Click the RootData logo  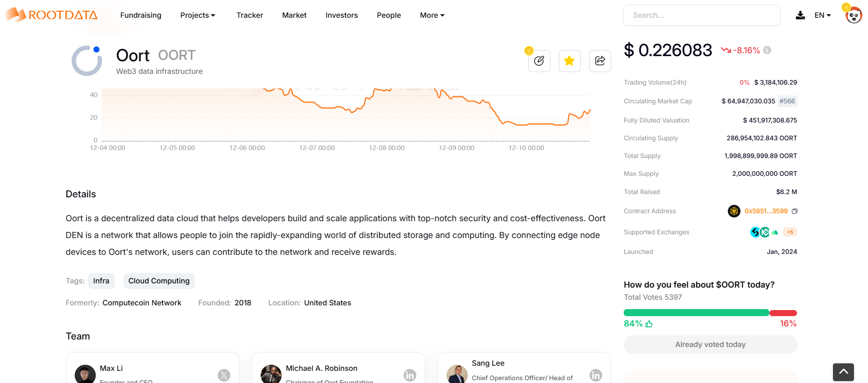coord(51,15)
